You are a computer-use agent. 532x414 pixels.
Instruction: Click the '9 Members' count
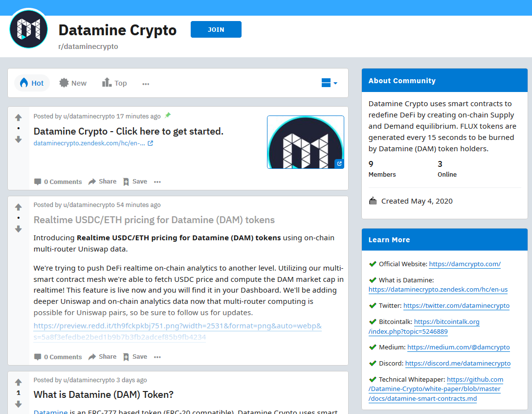click(382, 169)
